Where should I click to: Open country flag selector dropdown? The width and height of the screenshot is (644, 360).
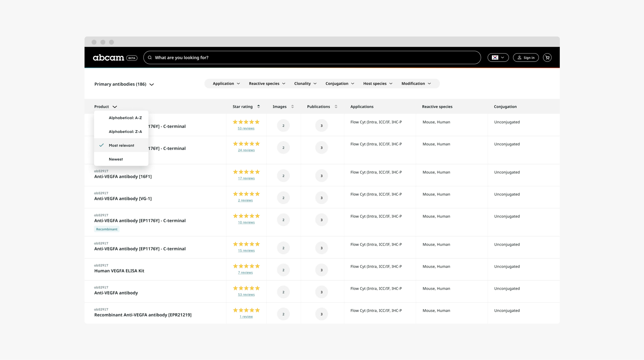click(498, 58)
